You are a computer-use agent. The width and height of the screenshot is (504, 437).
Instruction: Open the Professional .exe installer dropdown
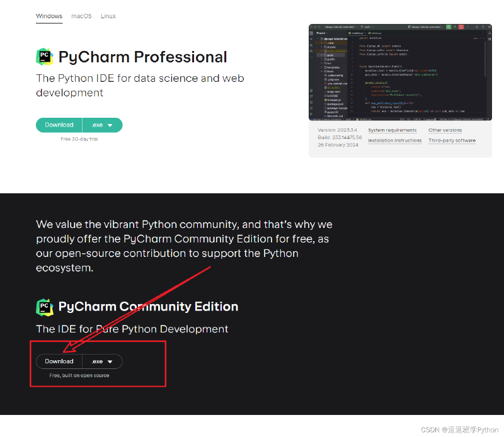(102, 125)
